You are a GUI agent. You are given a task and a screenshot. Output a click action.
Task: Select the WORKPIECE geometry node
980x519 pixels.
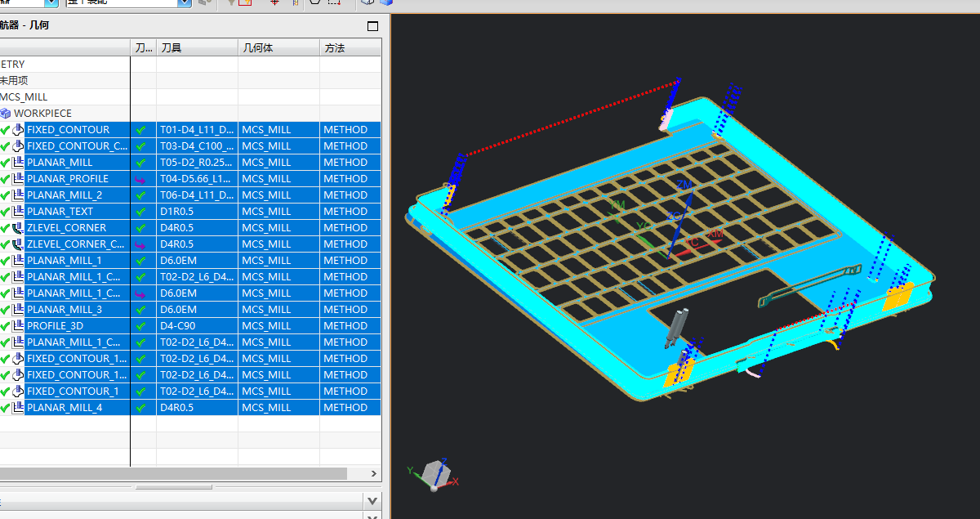pyautogui.click(x=42, y=114)
